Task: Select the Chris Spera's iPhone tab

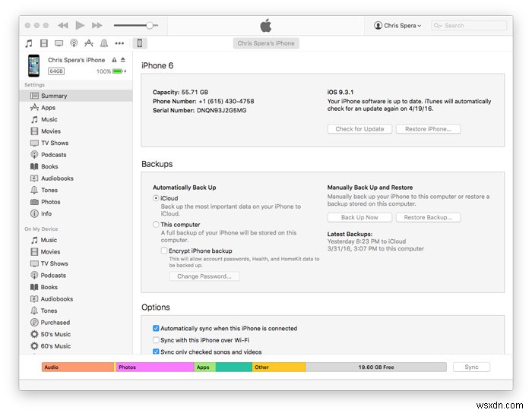Action: 266,43
